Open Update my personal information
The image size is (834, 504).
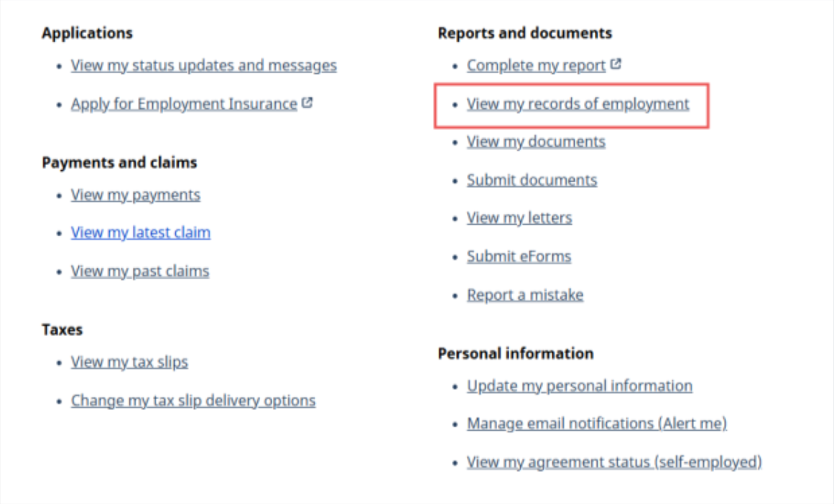coord(579,386)
